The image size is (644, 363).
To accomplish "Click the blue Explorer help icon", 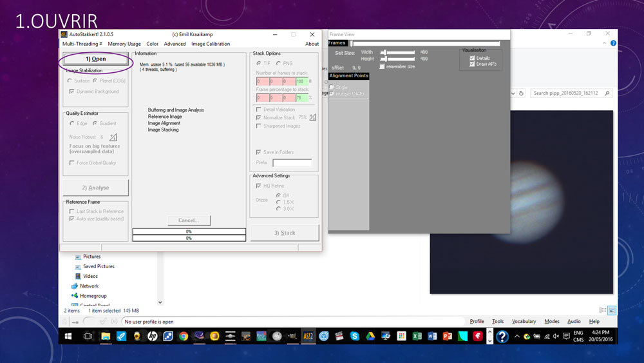I will coord(613,43).
